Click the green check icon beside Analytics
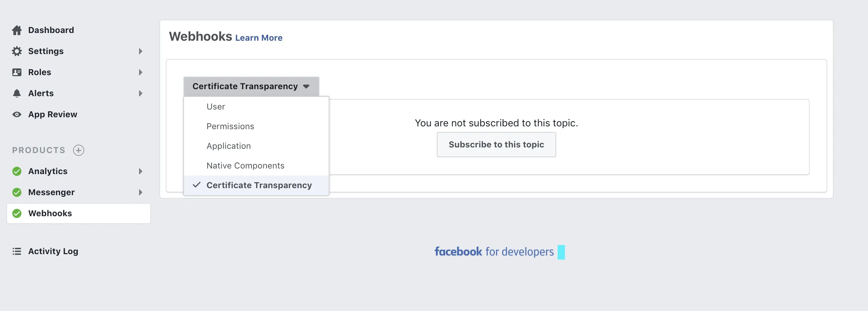 [17, 171]
